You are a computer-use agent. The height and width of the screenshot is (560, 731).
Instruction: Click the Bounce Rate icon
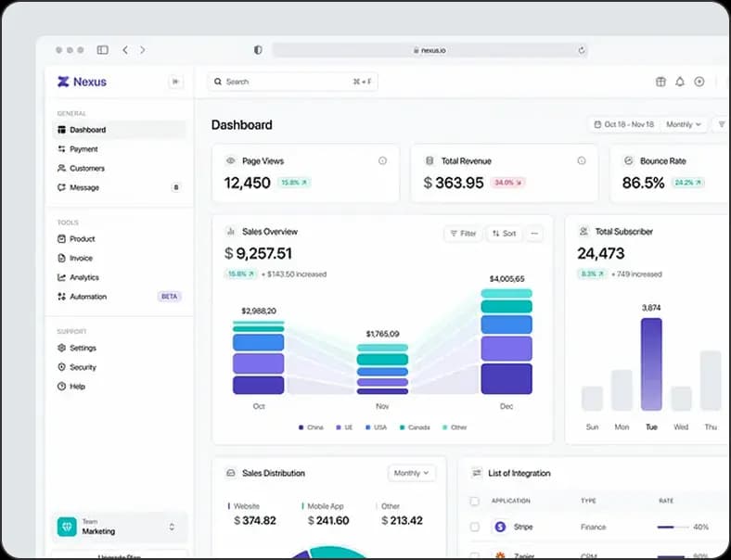[x=628, y=160]
